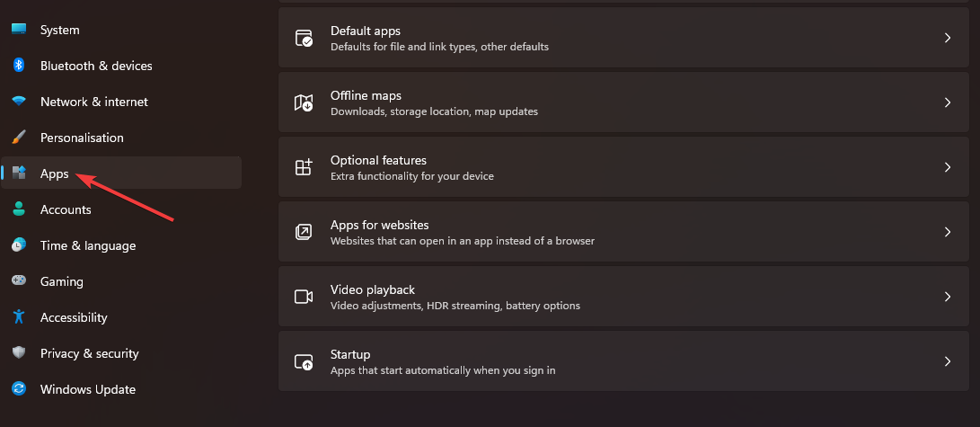Select the Apps sidebar item
The height and width of the screenshot is (427, 980).
55,173
